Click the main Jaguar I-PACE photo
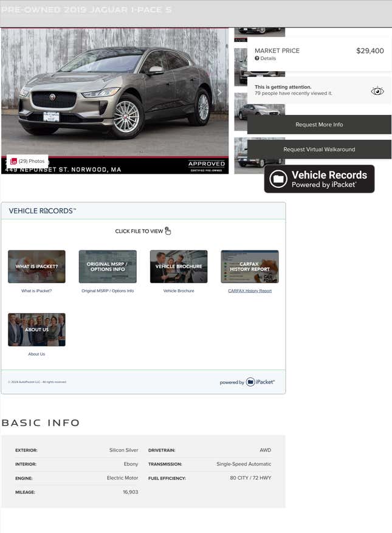392x533 pixels. (114, 91)
